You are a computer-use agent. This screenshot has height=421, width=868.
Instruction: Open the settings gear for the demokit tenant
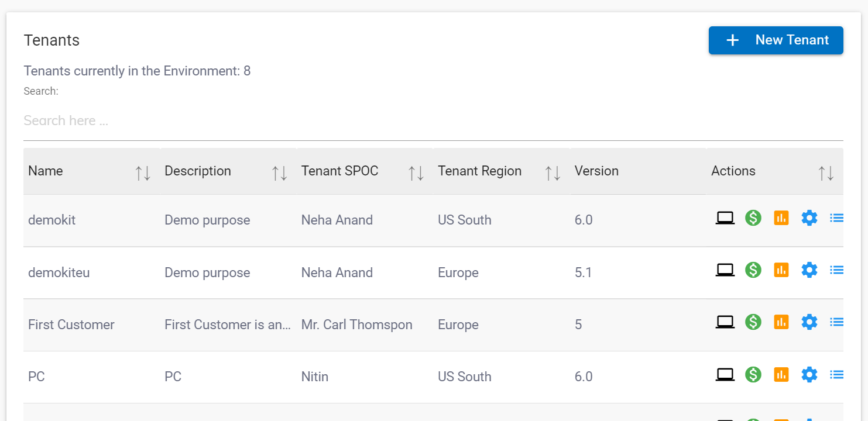(809, 218)
